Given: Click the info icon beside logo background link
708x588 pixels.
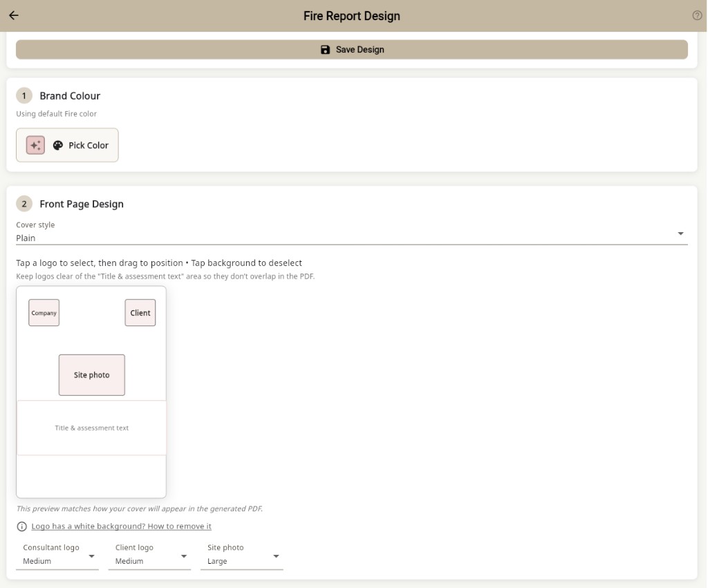Looking at the screenshot, I should [x=21, y=527].
